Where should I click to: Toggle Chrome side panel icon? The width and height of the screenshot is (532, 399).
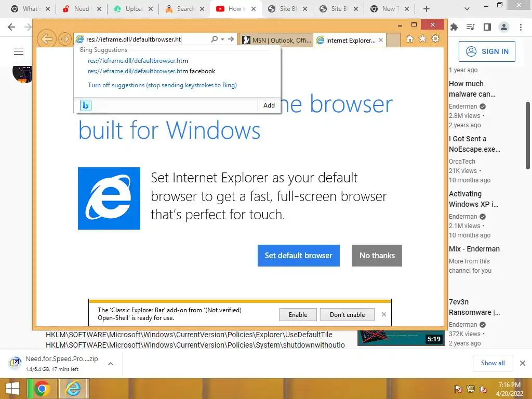point(487,27)
